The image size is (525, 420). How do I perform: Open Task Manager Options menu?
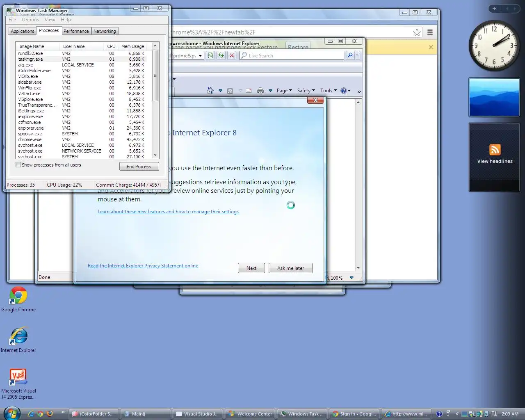tap(30, 20)
